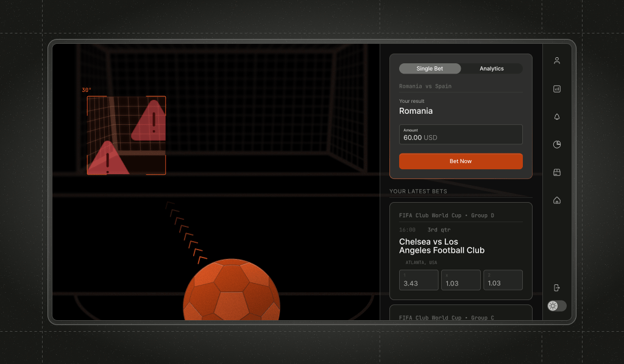Click the lower red warning triangle

pyautogui.click(x=107, y=159)
